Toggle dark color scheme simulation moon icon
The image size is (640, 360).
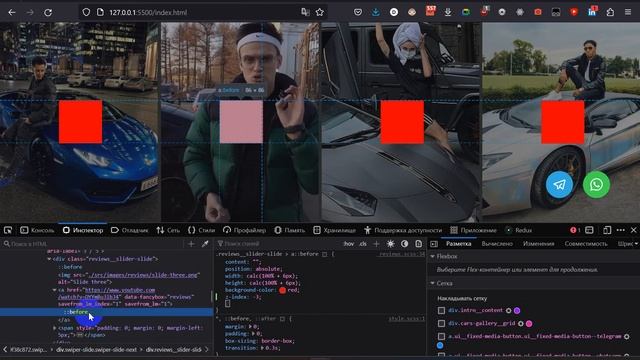point(404,244)
